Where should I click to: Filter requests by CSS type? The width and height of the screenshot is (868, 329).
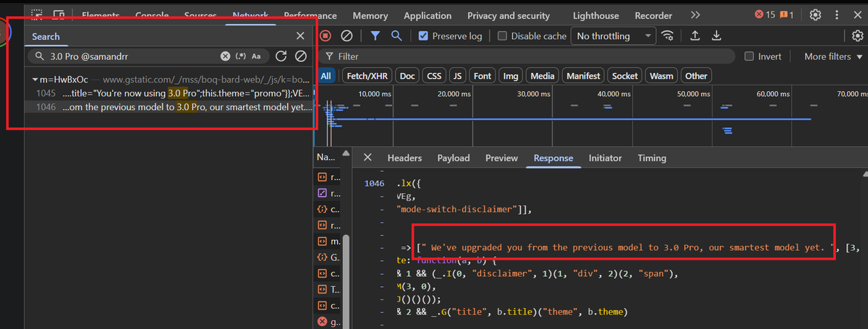click(434, 76)
